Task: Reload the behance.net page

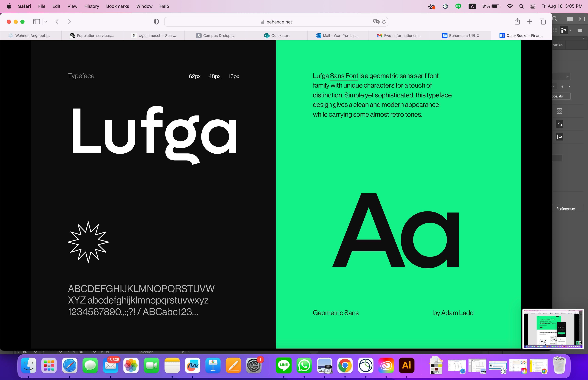Action: click(x=384, y=22)
